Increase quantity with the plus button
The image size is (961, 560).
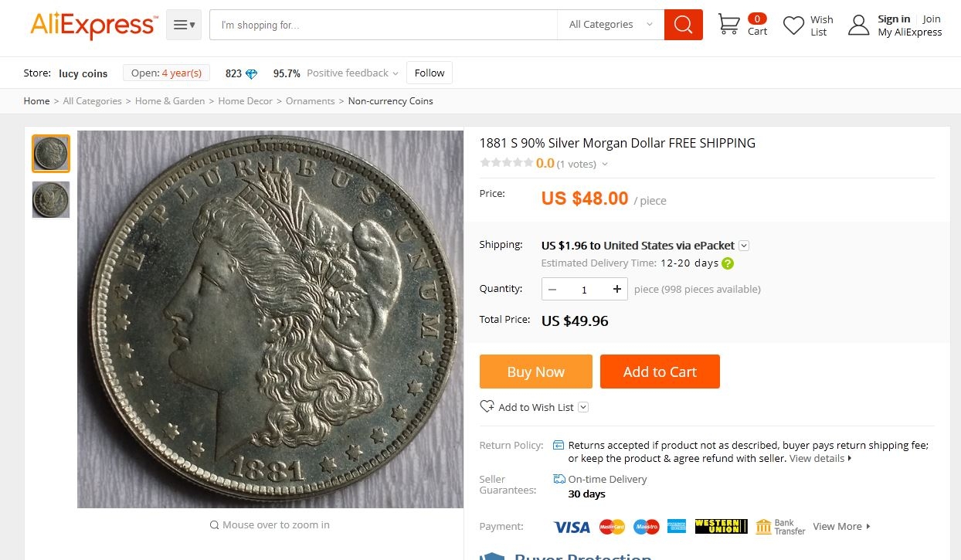coord(617,290)
